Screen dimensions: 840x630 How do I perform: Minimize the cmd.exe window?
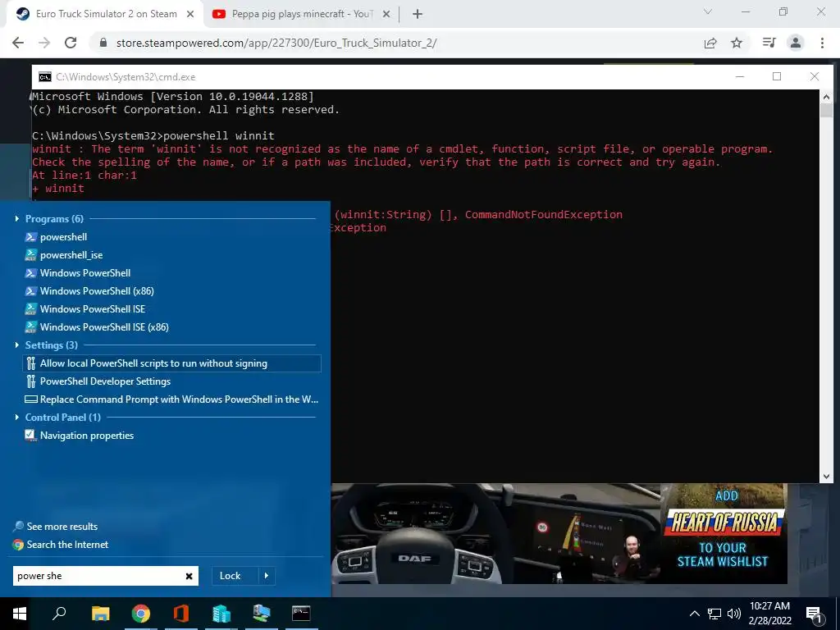[x=740, y=76]
